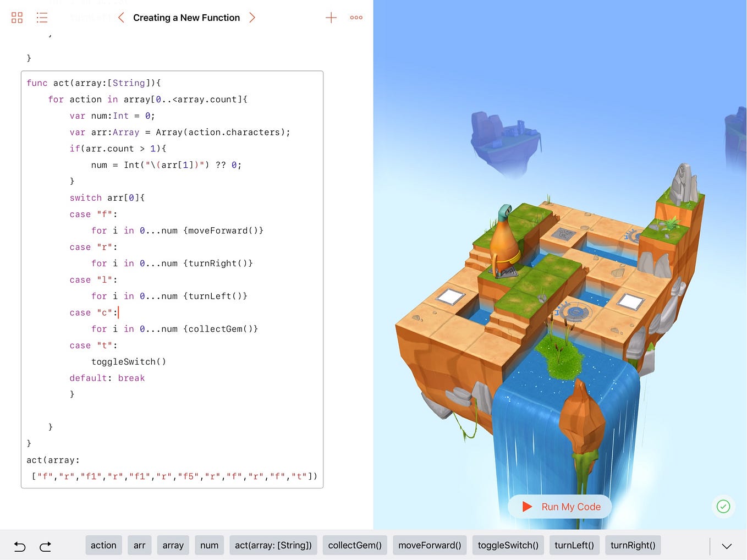Open the lesson grid overview icon
The width and height of the screenshot is (747, 560).
click(x=17, y=17)
